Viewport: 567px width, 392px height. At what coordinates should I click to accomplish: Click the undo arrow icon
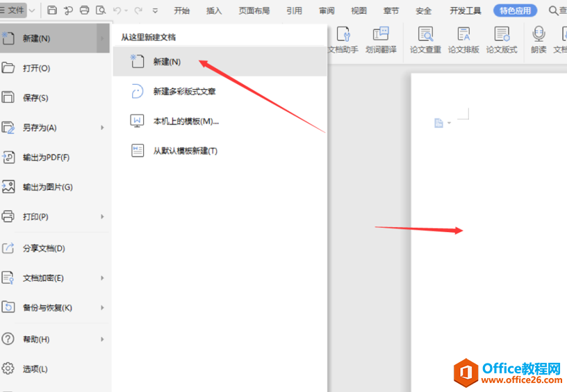coord(117,10)
